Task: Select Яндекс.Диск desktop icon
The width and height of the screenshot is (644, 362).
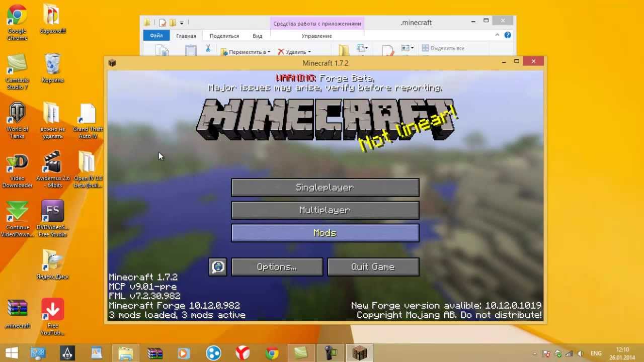Action: click(52, 265)
